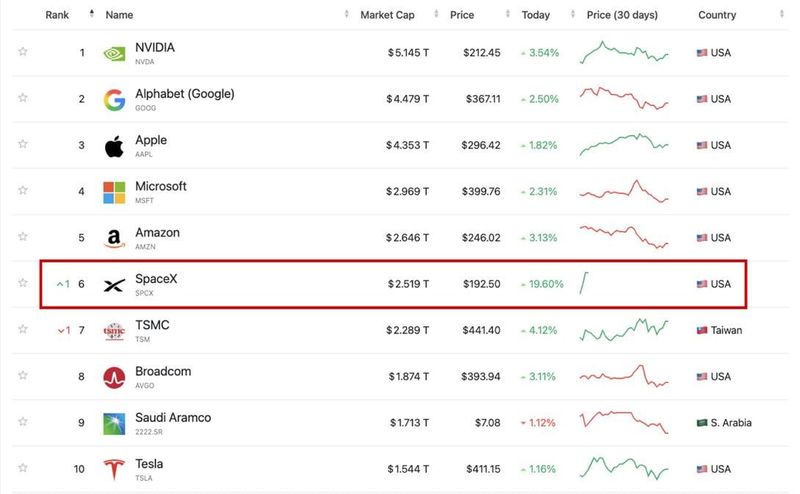Click the Today column header
This screenshot has width=800, height=494.
[536, 15]
